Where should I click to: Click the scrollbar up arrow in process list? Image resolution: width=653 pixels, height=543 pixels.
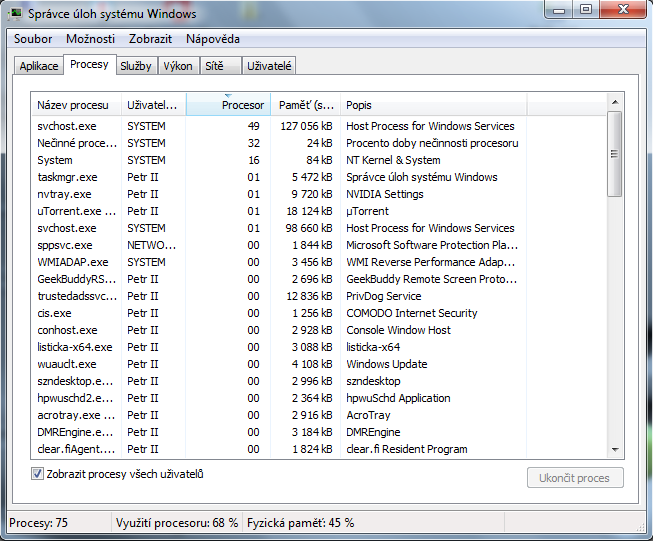click(615, 103)
